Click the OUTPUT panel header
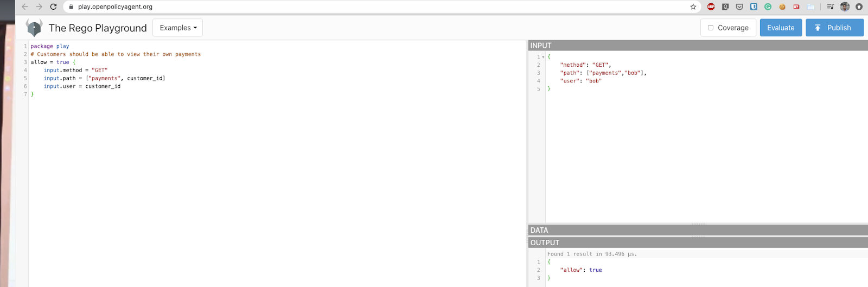This screenshot has width=868, height=287. pyautogui.click(x=698, y=243)
